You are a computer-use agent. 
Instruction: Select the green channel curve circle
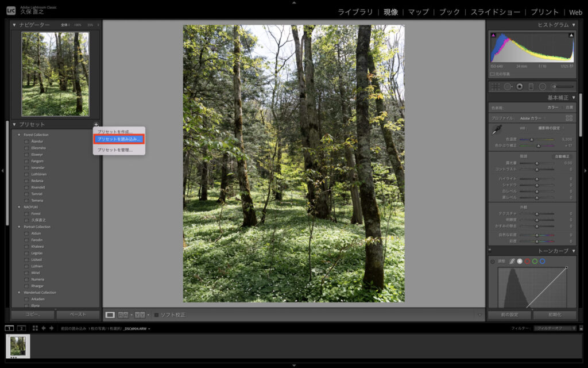pos(535,262)
